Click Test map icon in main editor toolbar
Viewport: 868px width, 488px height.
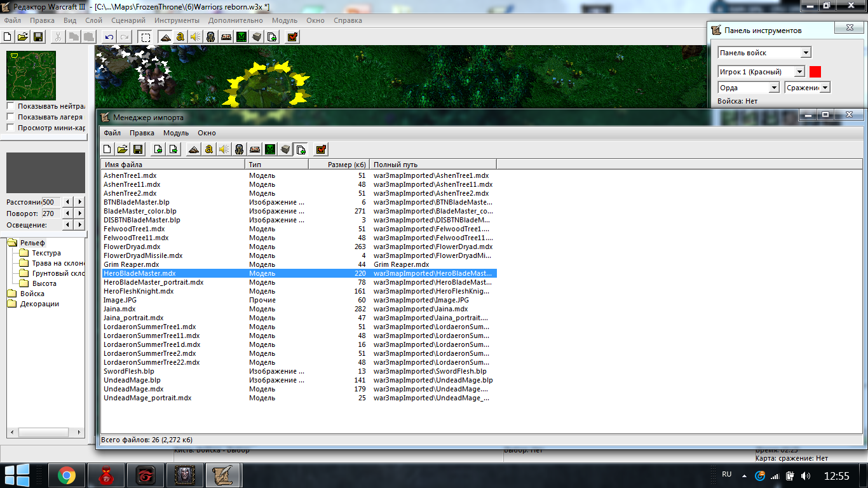[x=292, y=37]
